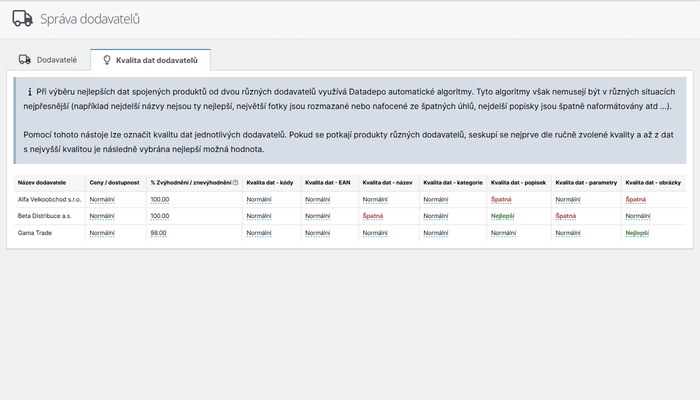This screenshot has width=700, height=400.
Task: Edit Alfa Velkoobchod parametry quality value
Action: click(568, 200)
